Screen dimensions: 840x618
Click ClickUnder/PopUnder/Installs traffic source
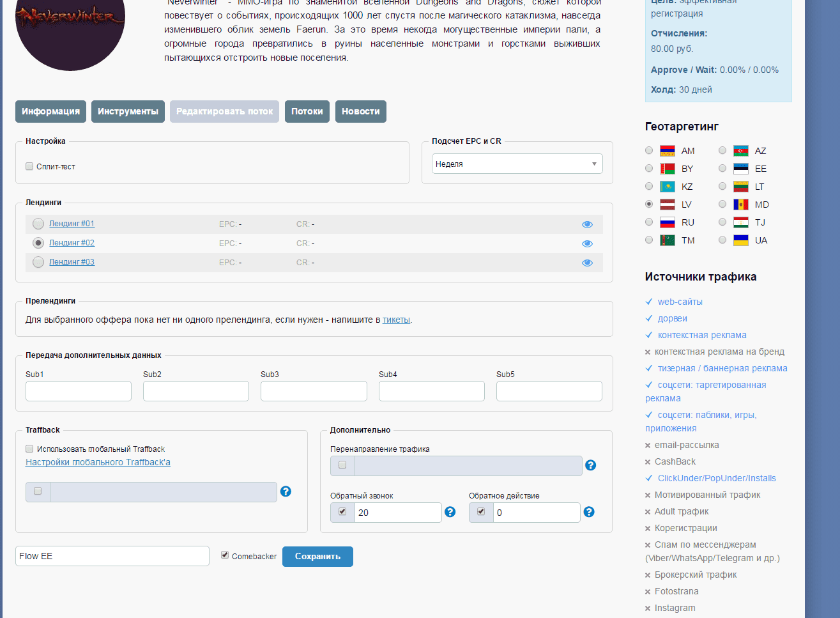coord(717,478)
